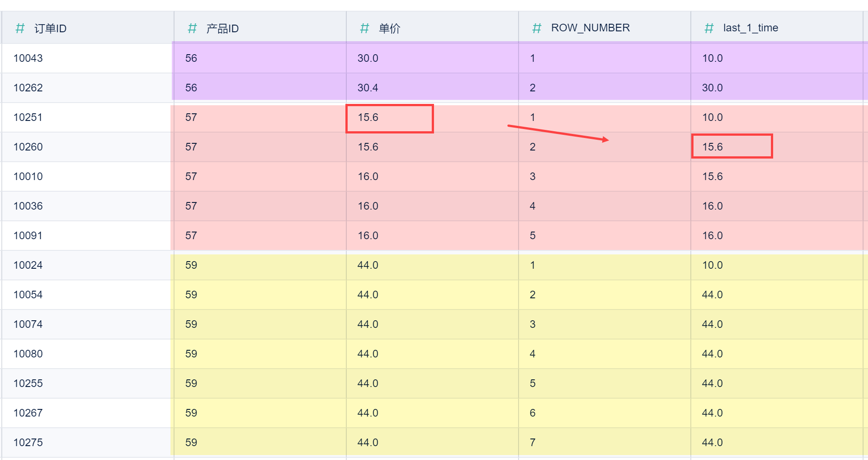Click the hash icon beside 单价 header

point(364,29)
